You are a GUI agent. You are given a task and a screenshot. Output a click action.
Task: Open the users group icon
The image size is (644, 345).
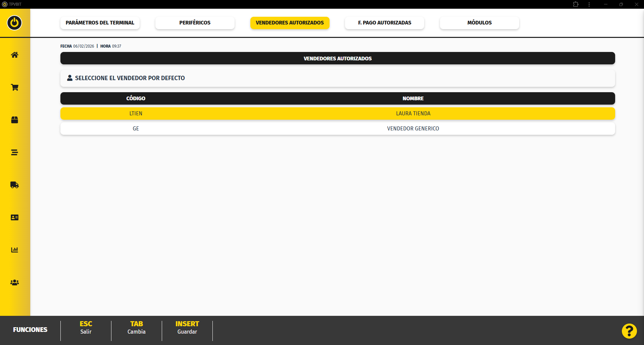point(14,283)
